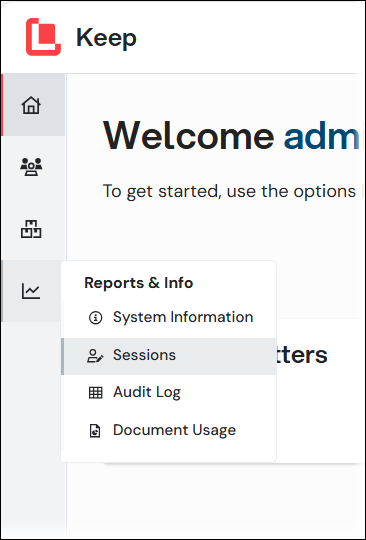
Task: Click the red Keep logo icon
Action: coord(43,37)
